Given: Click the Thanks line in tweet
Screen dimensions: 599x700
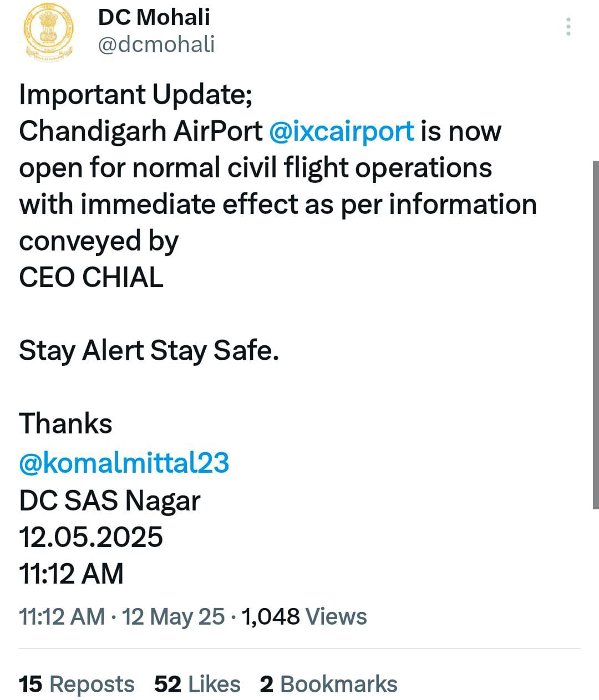Looking at the screenshot, I should 65,423.
